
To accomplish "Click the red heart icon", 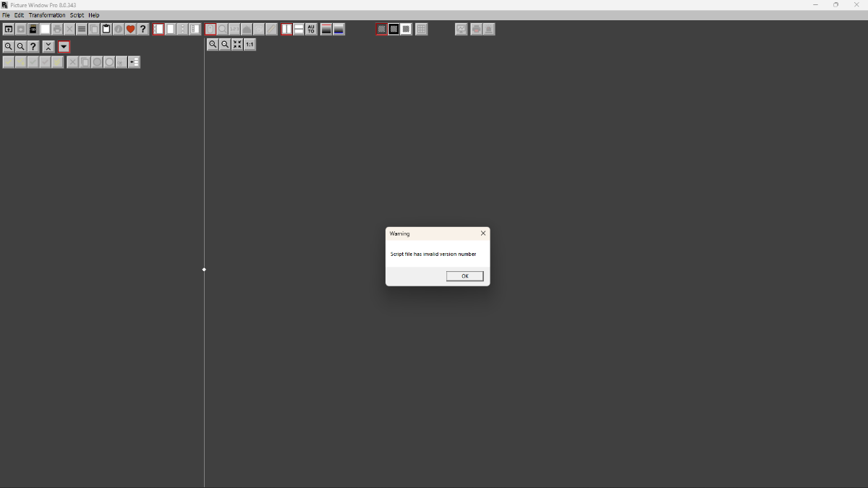I will pos(130,30).
